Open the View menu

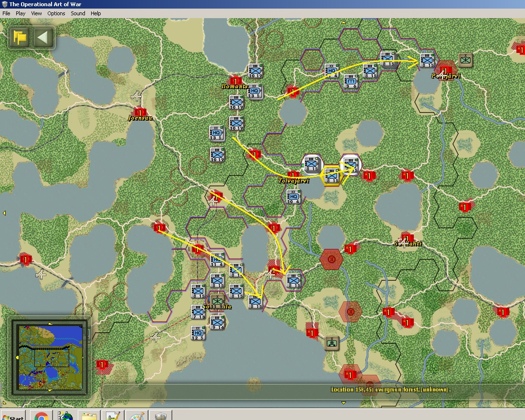click(x=36, y=13)
